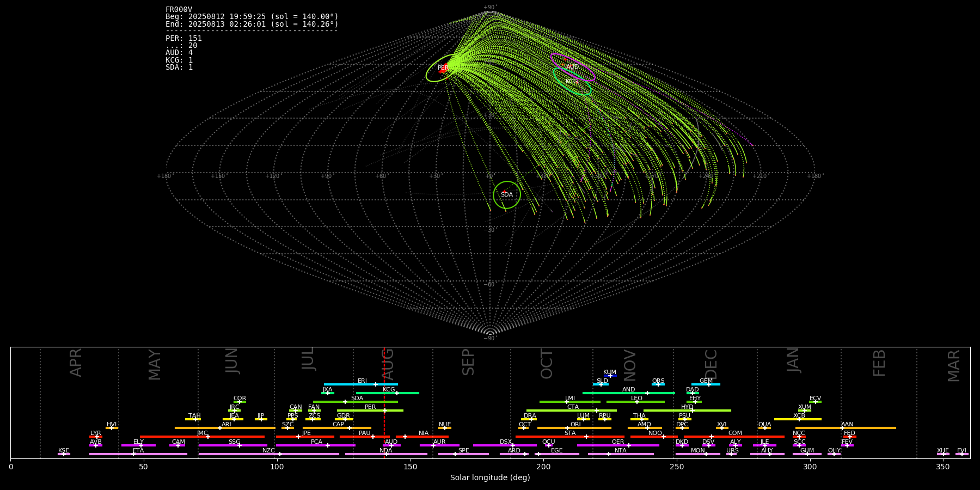Click the JUL month label
The image size is (980, 490).
308,359
